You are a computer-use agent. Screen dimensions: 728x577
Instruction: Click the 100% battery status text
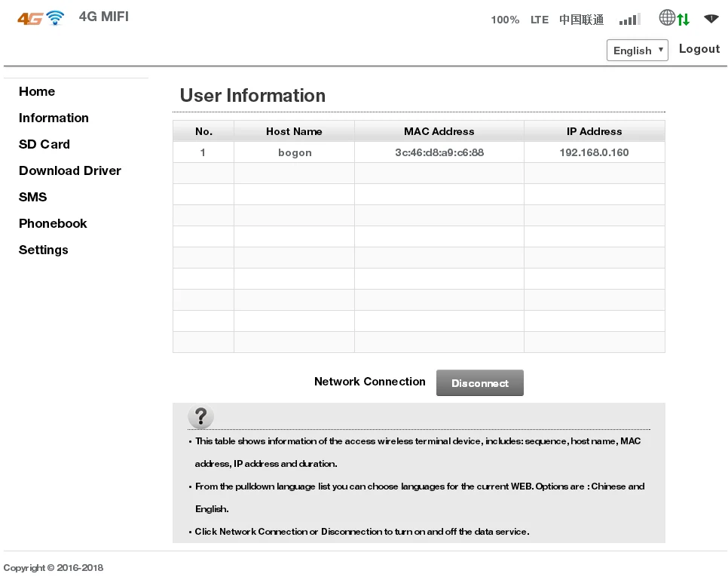505,20
